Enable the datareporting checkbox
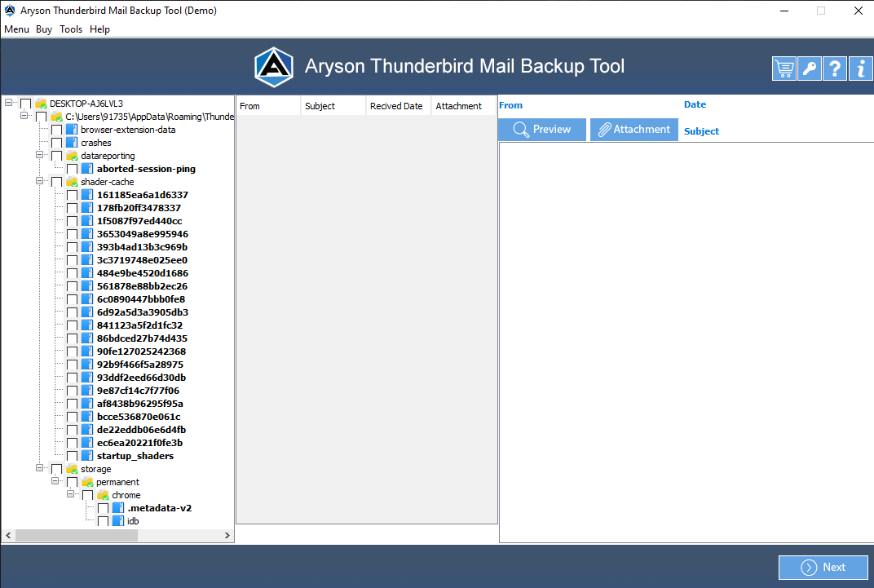This screenshot has height=588, width=874. coord(57,156)
